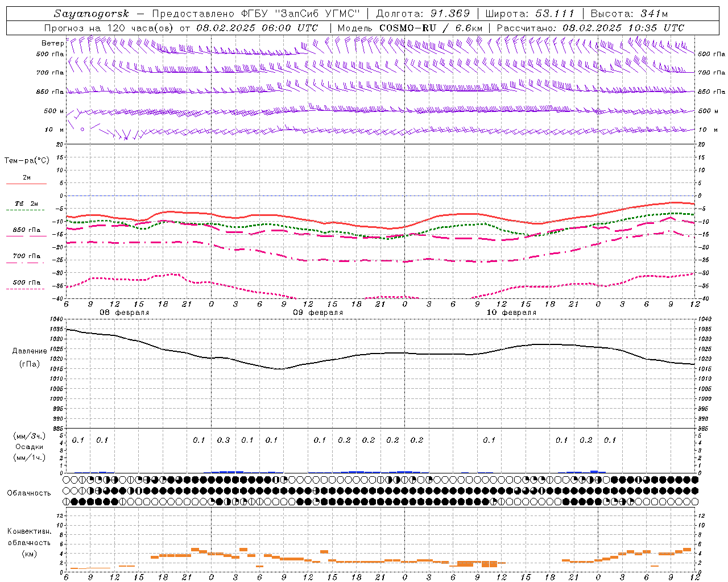This screenshot has width=728, height=582.
Task: Click the "Ветер" wind panel label
Action: click(x=52, y=43)
